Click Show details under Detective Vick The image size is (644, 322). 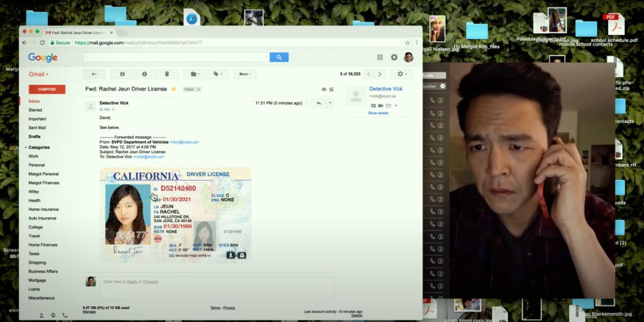[378, 113]
